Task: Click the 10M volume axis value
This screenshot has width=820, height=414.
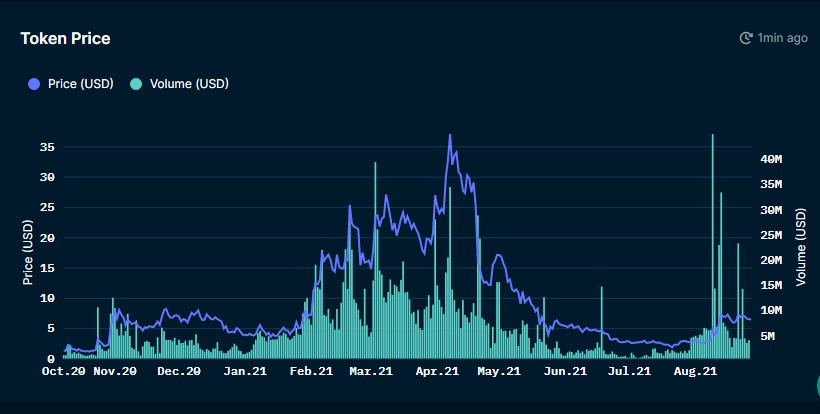Action: point(771,310)
